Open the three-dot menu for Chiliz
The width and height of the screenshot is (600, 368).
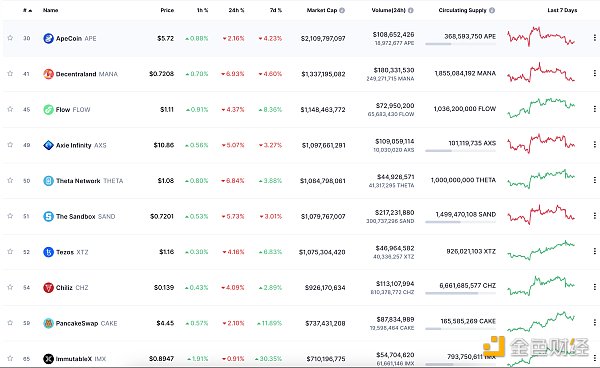pos(594,287)
